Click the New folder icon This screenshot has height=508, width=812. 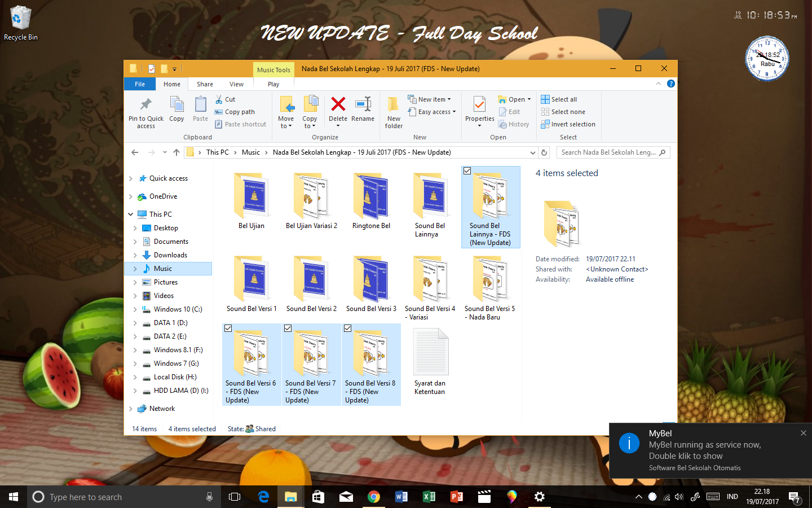pos(394,104)
